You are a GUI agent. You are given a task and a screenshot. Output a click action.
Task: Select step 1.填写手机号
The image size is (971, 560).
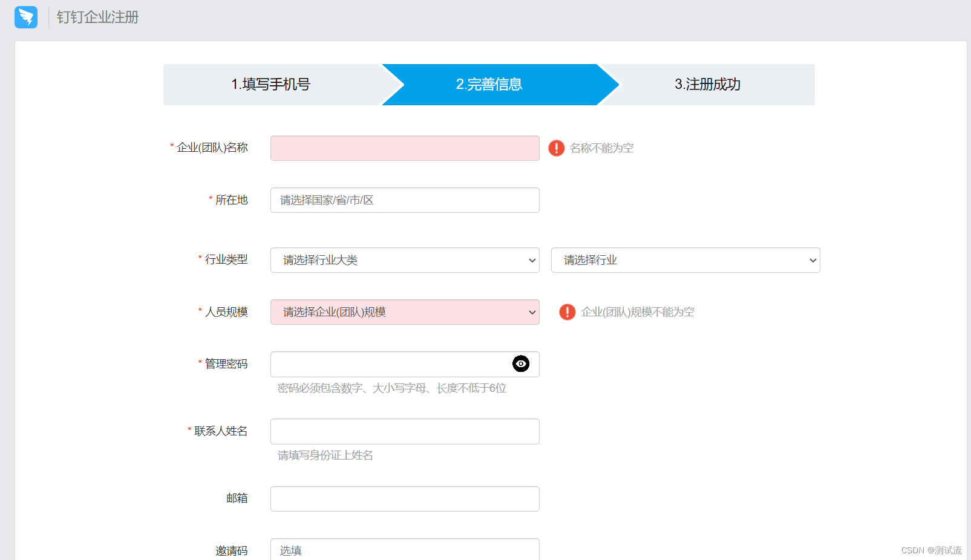(271, 85)
